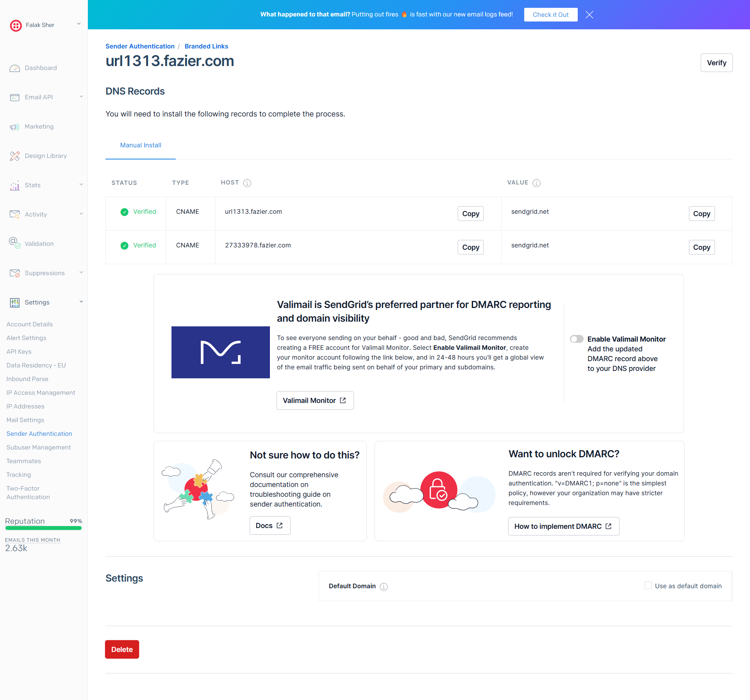The image size is (750, 700).
Task: Click the puzzle illustration in the docs card
Action: [198, 489]
